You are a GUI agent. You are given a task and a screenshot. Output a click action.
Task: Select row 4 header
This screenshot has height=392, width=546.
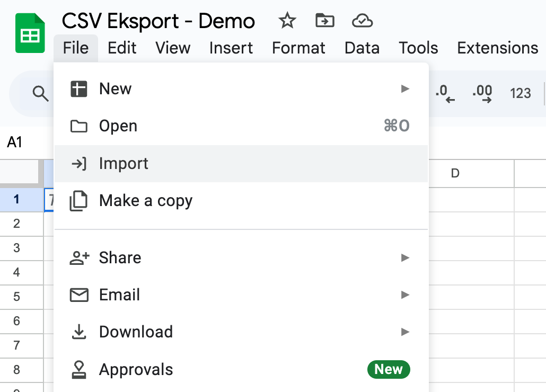pyautogui.click(x=22, y=272)
